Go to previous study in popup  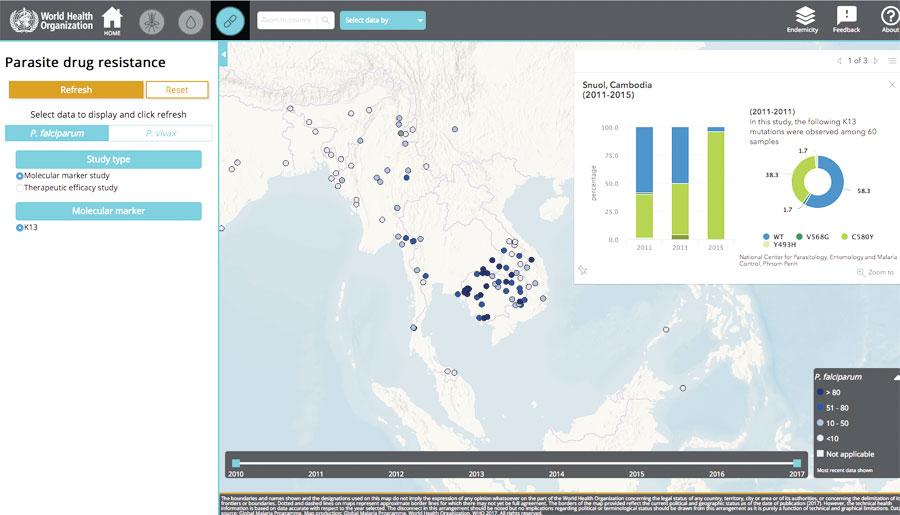click(x=839, y=61)
